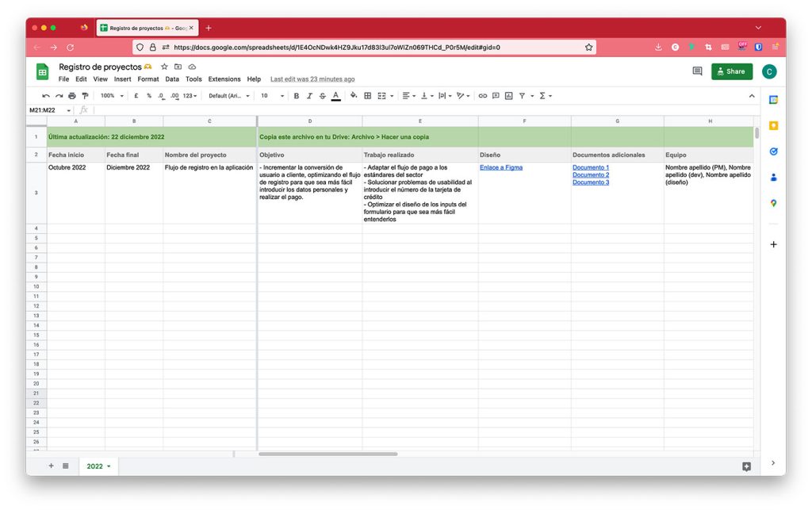Click the insert link icon
The height and width of the screenshot is (510, 812).
click(x=482, y=96)
